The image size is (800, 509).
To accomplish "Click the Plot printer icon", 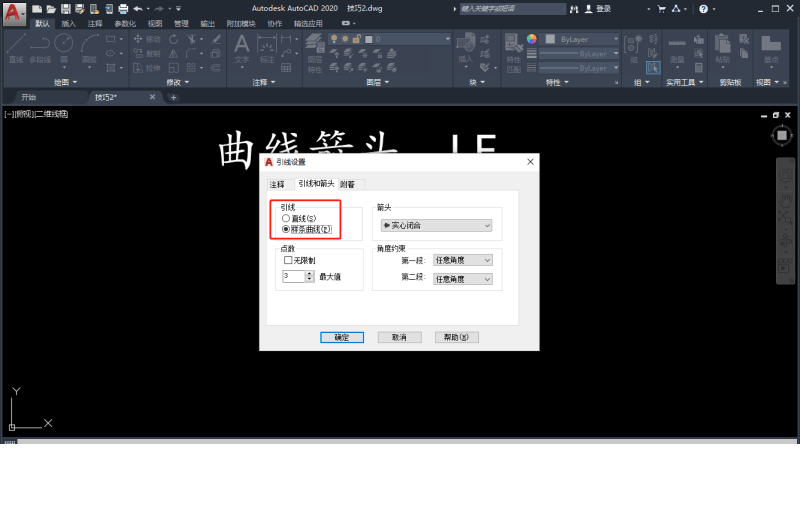I will point(123,9).
